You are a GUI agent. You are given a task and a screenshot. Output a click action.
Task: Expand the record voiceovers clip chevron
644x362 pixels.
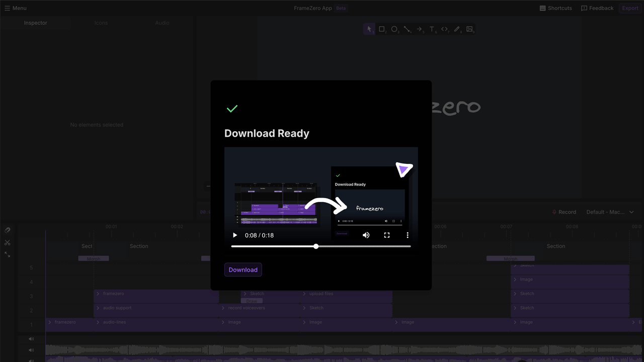[223, 308]
